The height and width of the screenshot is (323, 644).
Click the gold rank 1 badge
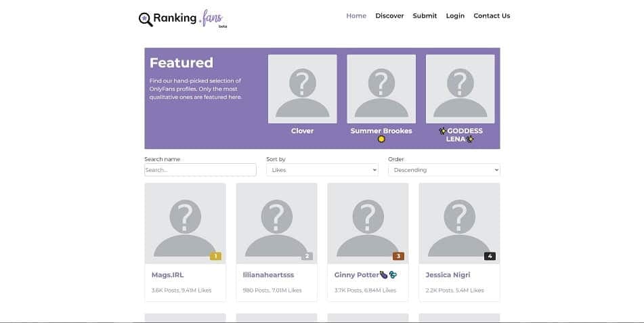click(x=215, y=256)
